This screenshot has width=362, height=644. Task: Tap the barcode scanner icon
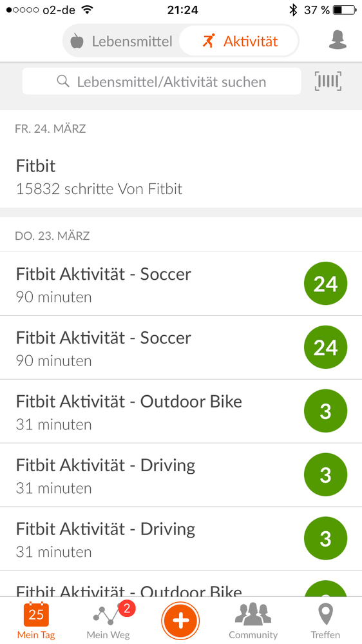click(x=328, y=81)
